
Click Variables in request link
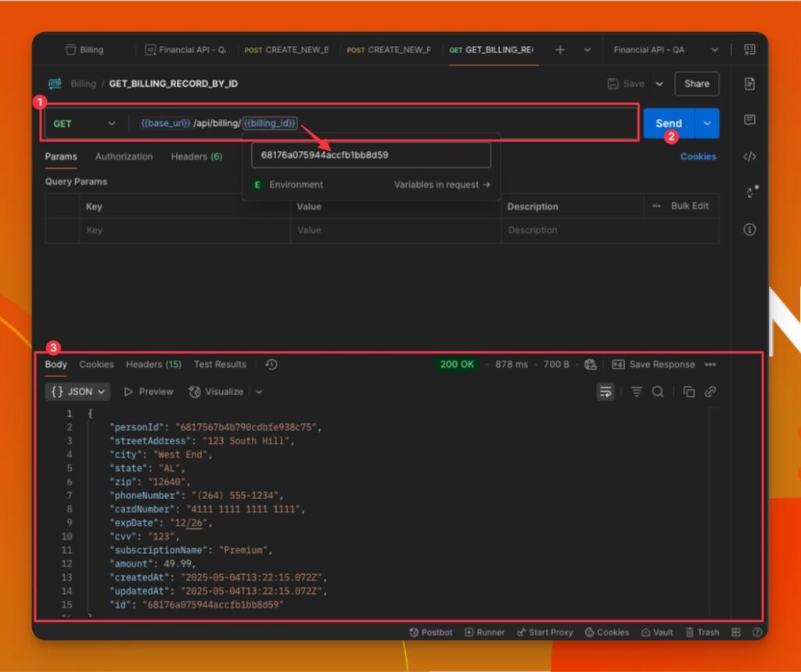click(x=442, y=185)
